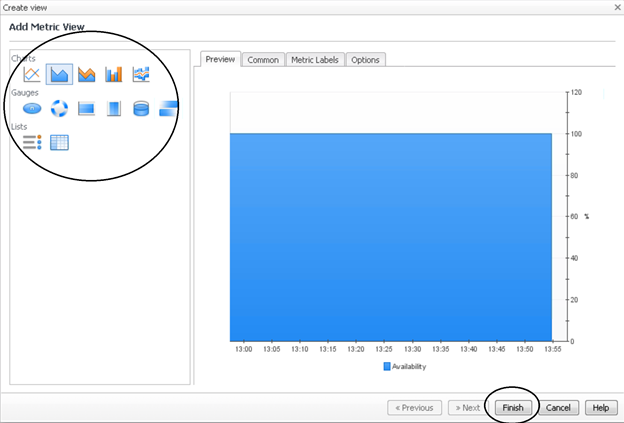
Task: Switch to the Common tab
Action: click(263, 60)
